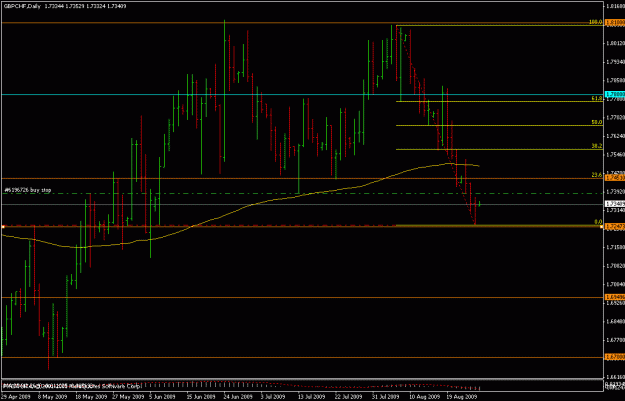Viewport: 625px width, 401px height.
Task: Click the '18 May 2009' date label
Action: (90, 397)
